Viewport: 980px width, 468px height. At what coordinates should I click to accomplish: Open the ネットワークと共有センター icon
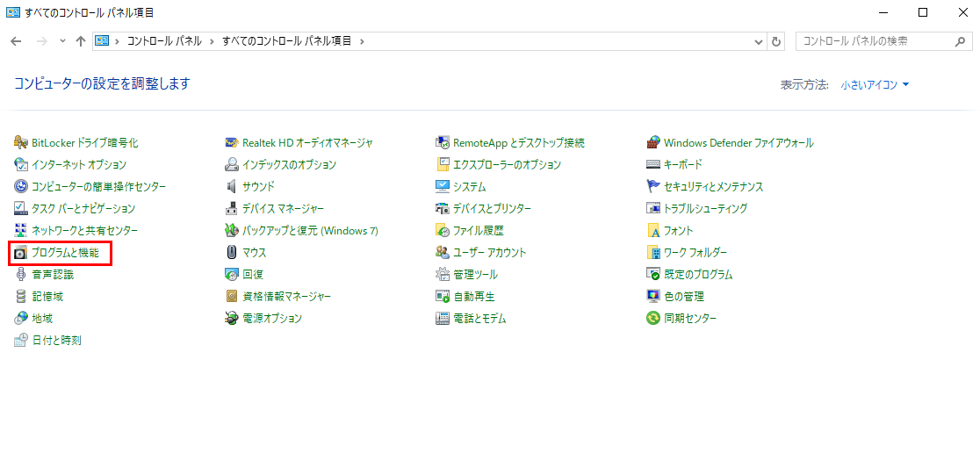20,231
